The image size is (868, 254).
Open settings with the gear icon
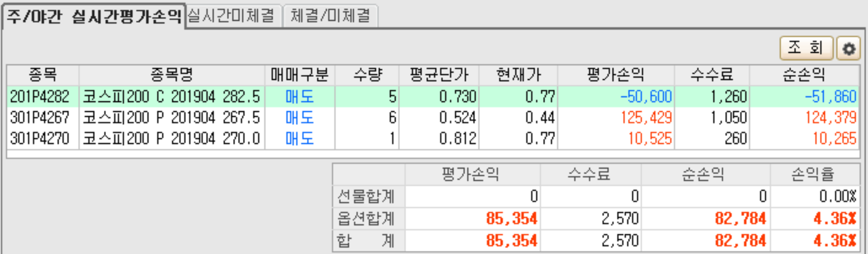[x=849, y=48]
